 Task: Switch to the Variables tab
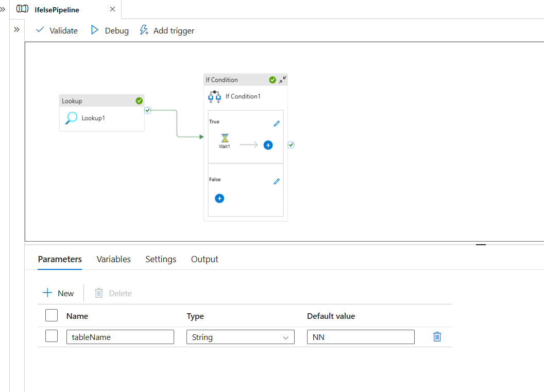click(113, 259)
